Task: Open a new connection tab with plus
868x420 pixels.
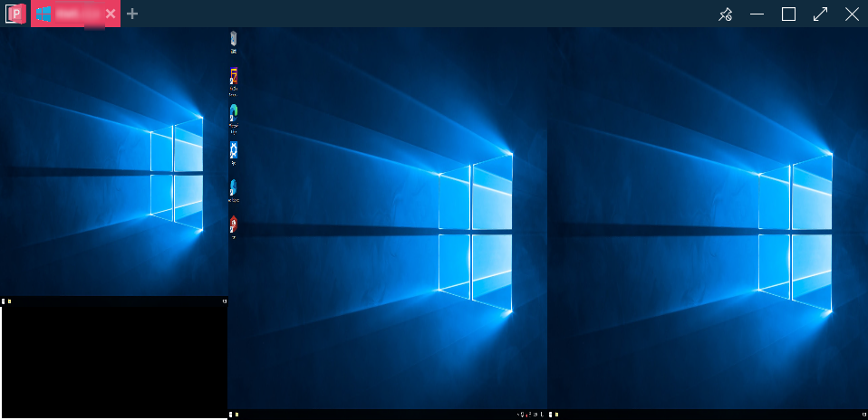Action: pos(131,14)
